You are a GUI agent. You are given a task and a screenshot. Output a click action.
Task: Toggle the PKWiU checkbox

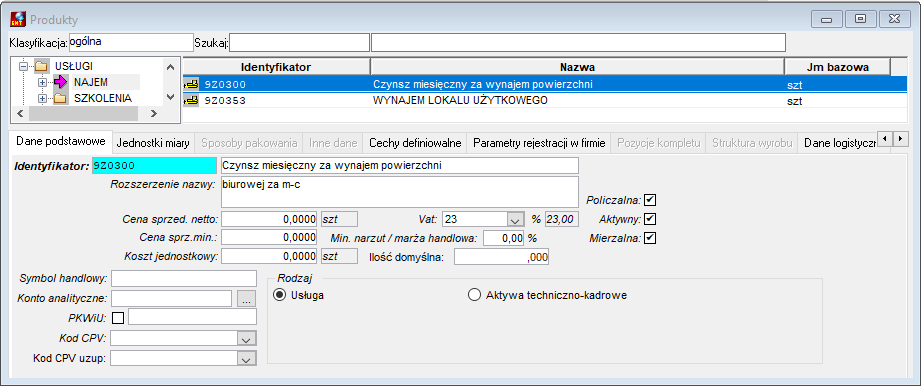tap(118, 318)
